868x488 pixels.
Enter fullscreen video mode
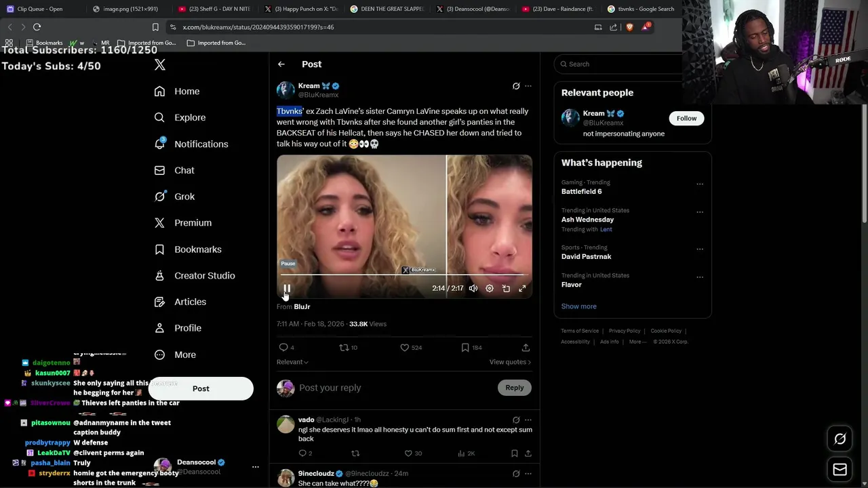(x=522, y=289)
